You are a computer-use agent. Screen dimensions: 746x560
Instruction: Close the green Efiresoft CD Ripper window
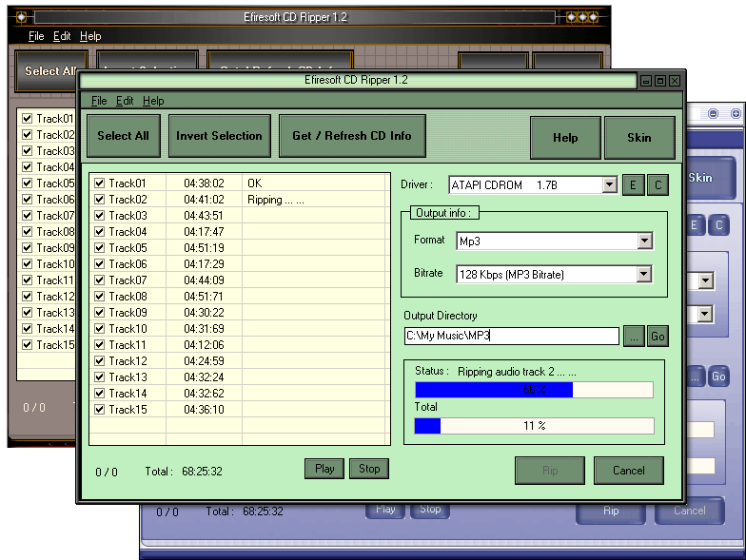tap(675, 81)
